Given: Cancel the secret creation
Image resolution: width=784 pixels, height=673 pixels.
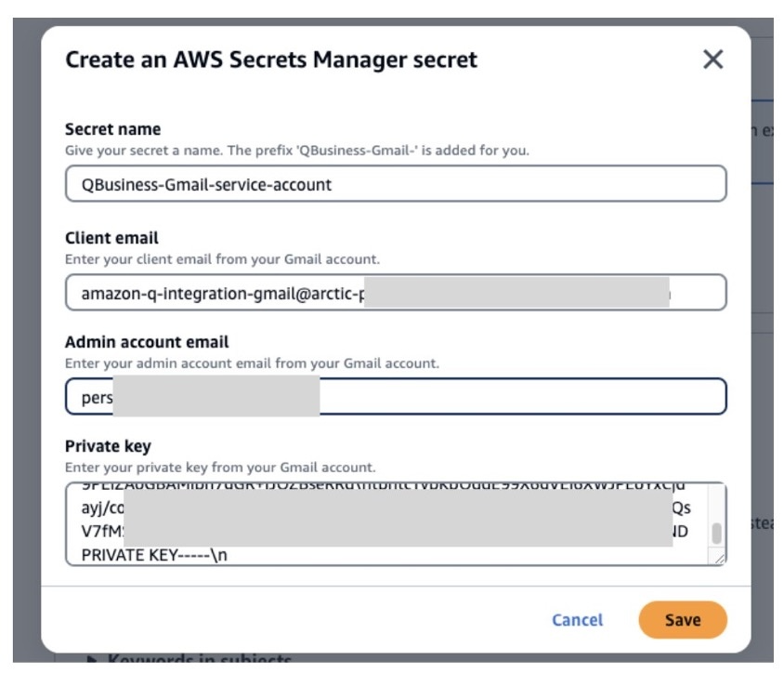Looking at the screenshot, I should tap(577, 620).
